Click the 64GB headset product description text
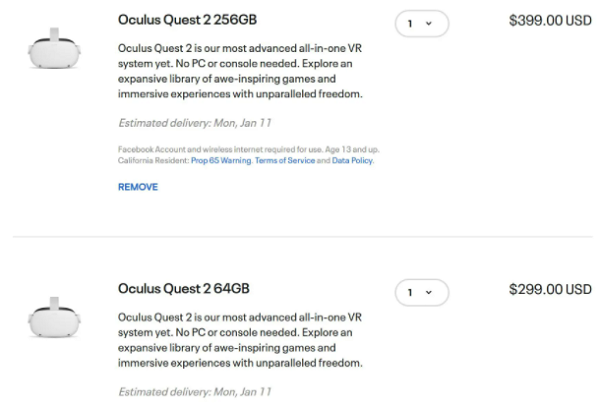Screen dimensions: 600x404 coord(240,340)
